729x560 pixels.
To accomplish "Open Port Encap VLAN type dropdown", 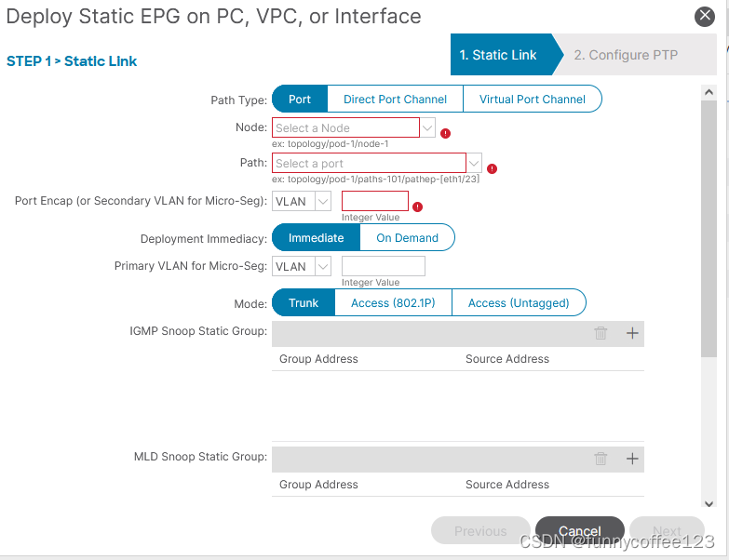I will [323, 201].
